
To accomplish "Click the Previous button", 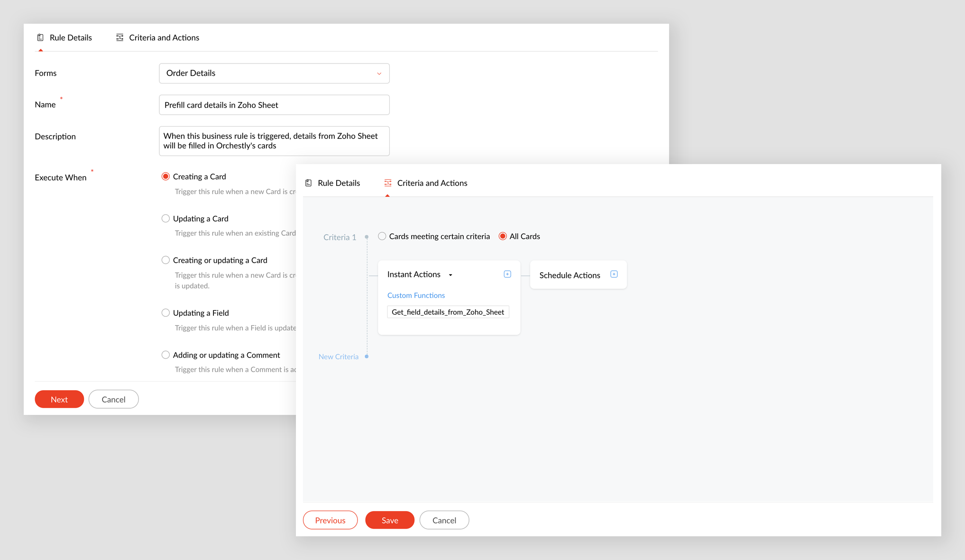I will [330, 520].
